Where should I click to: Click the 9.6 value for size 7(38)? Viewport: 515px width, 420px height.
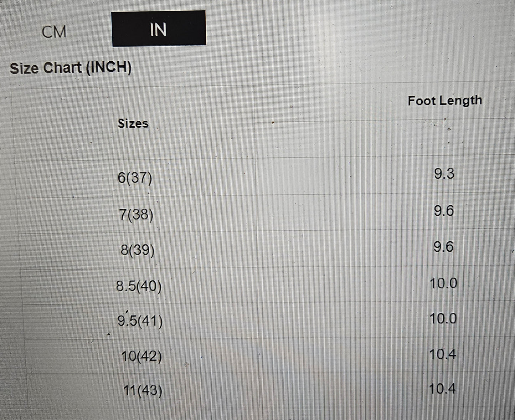pos(444,211)
